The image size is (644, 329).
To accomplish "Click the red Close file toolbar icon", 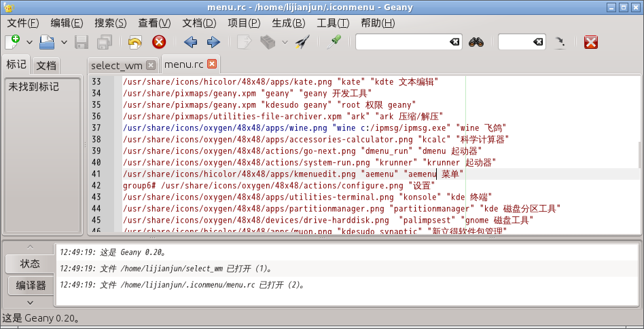I will click(159, 42).
